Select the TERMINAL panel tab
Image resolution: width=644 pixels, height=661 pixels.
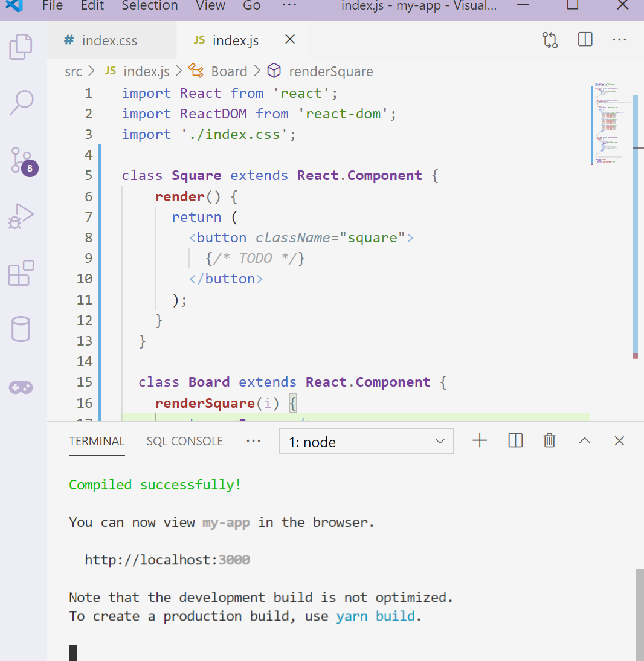point(97,441)
